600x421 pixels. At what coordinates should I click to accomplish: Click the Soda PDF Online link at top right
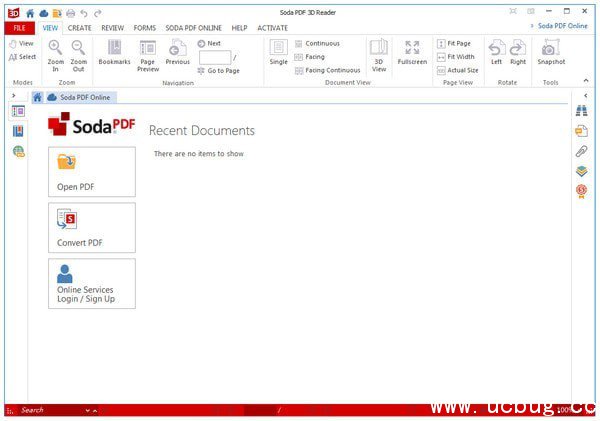tap(562, 26)
